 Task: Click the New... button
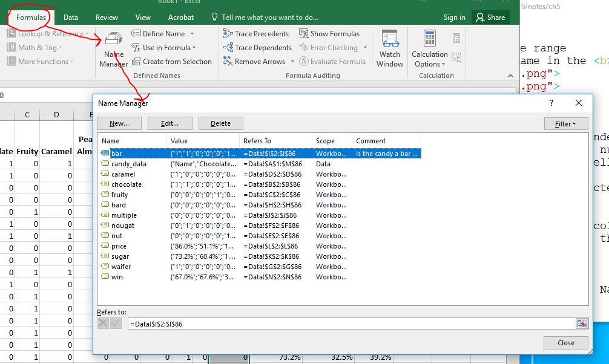(119, 123)
